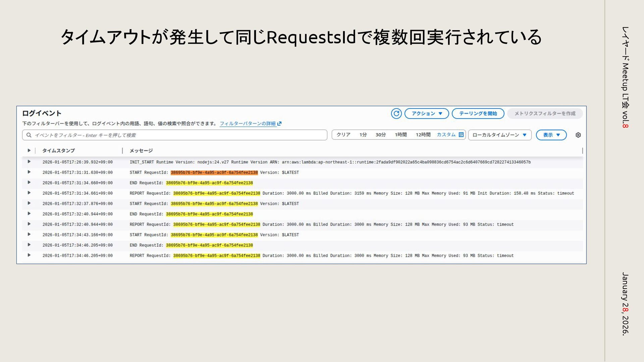Click the クリア time range option

343,135
